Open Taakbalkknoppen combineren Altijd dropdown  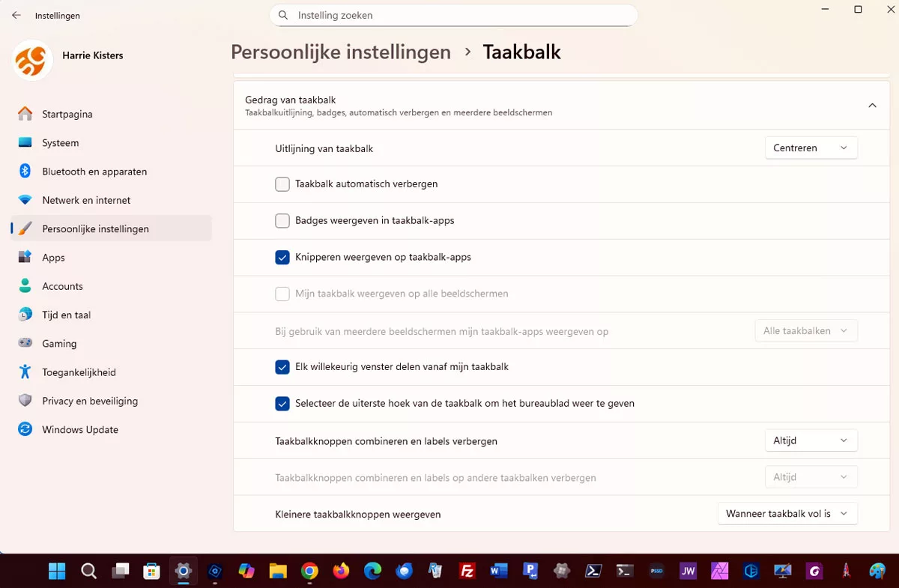coord(810,440)
